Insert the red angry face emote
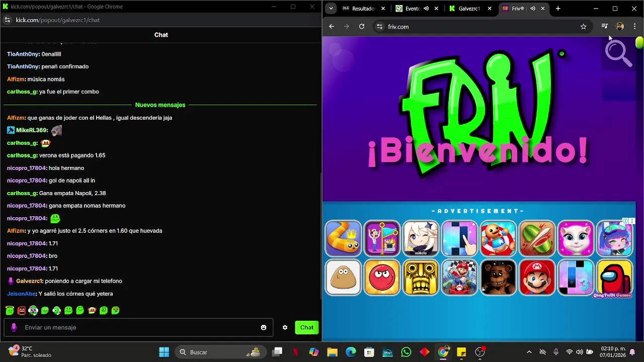644x362 pixels. 21,311
